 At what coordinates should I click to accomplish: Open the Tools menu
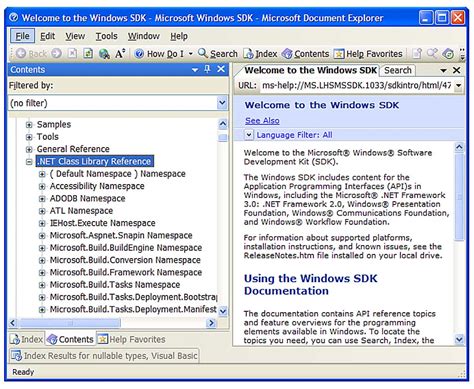pyautogui.click(x=107, y=36)
